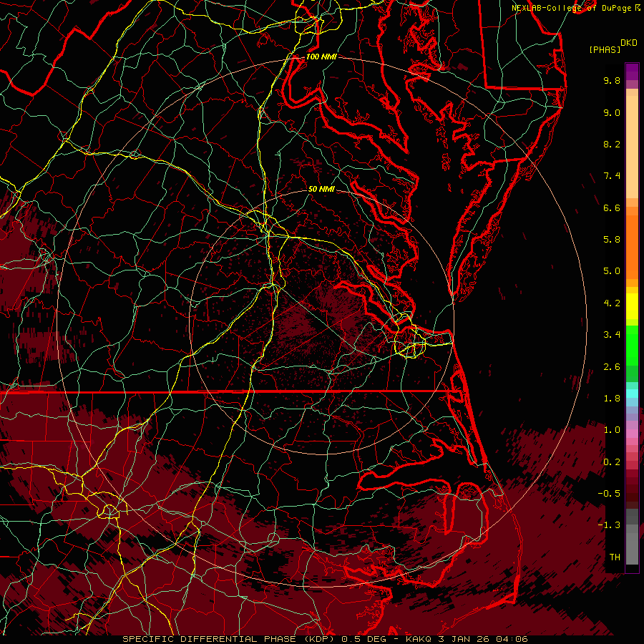Screen dimensions: 644x644
Task: Click the 100 NMI range ring label
Action: pos(321,57)
